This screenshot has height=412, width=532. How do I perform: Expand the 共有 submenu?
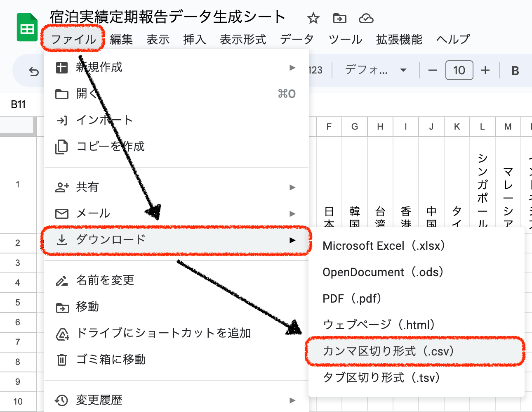(x=176, y=187)
